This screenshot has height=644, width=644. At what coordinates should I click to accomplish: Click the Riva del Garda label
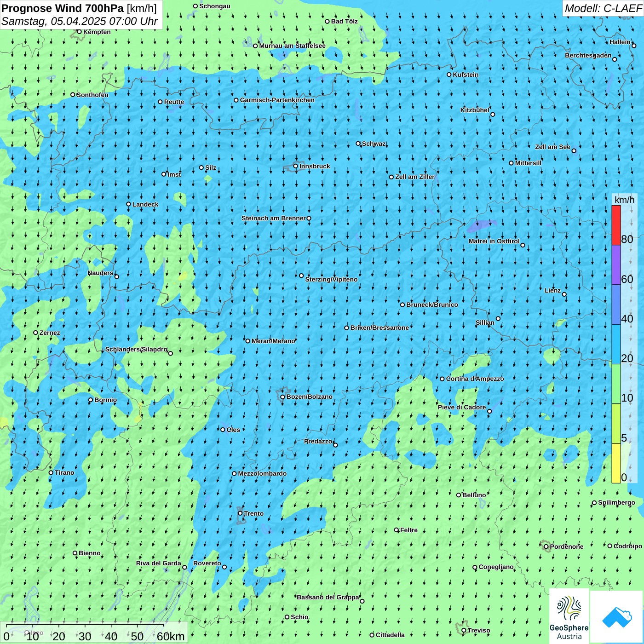159,563
